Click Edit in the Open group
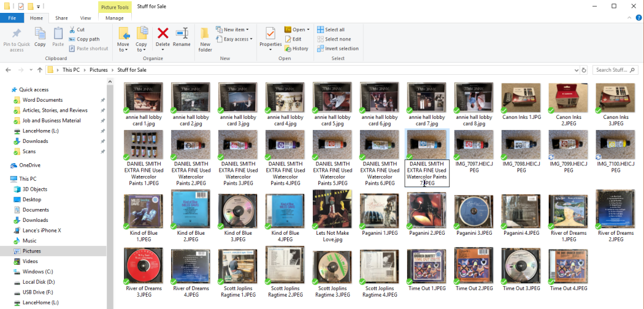The image size is (644, 309). (293, 39)
